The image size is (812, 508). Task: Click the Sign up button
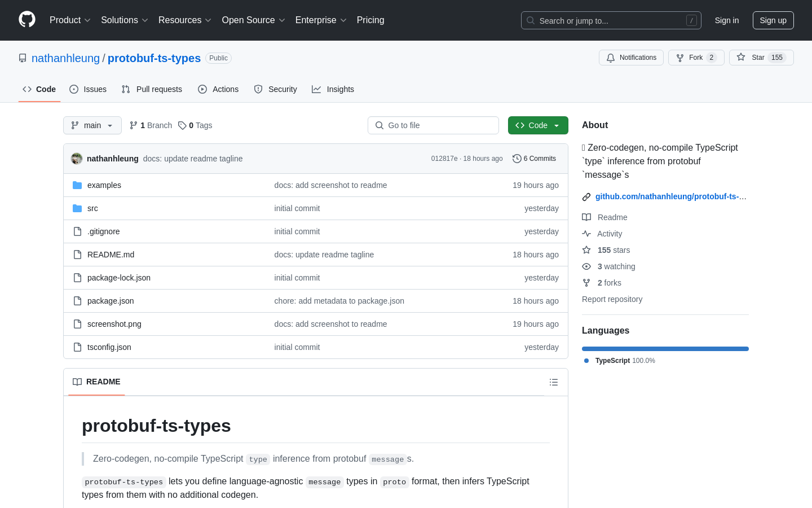click(x=773, y=20)
